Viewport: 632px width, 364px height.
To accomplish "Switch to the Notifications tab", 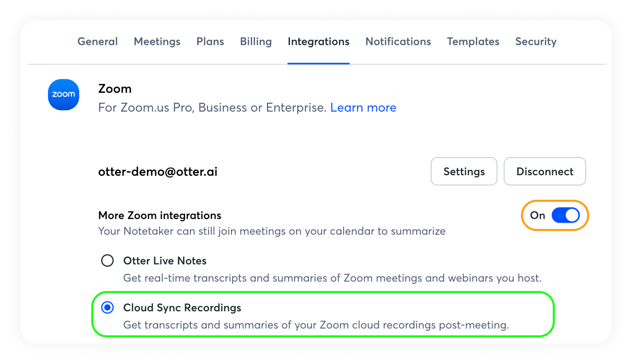I will point(398,42).
